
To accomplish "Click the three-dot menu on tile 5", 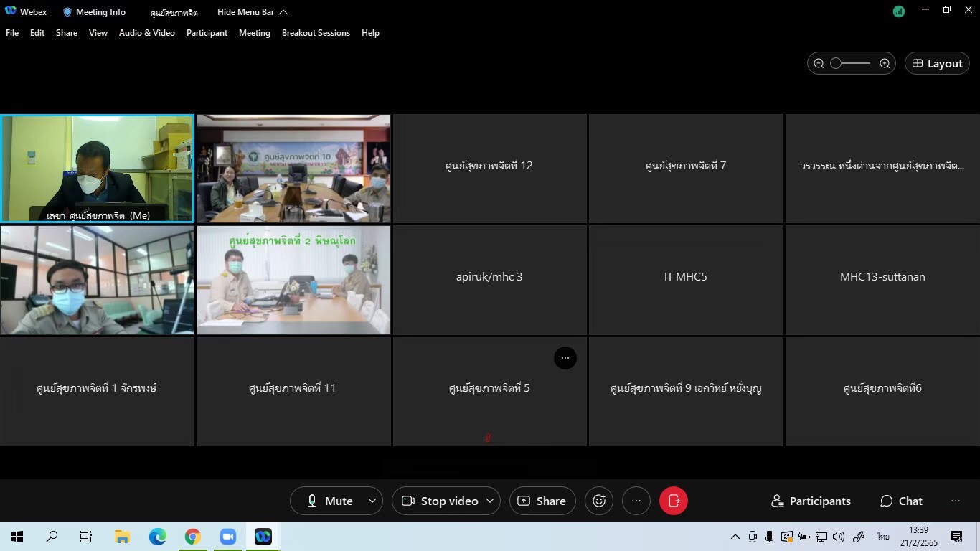I will (x=565, y=358).
